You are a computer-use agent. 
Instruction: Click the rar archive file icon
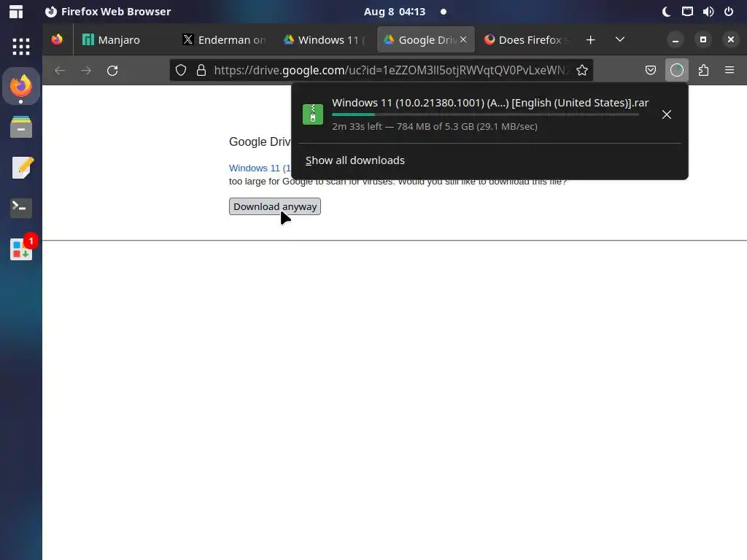pyautogui.click(x=313, y=114)
